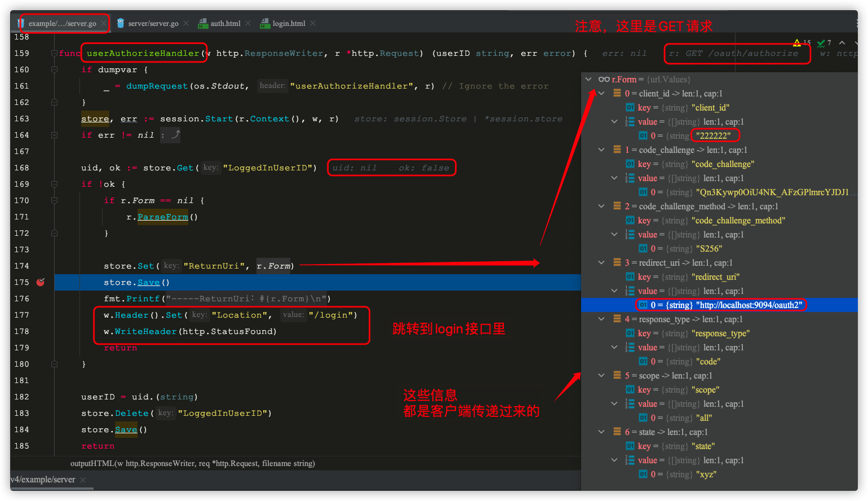The image size is (868, 501).
Task: Click the string icon next to key "client_id"
Action: [x=630, y=108]
